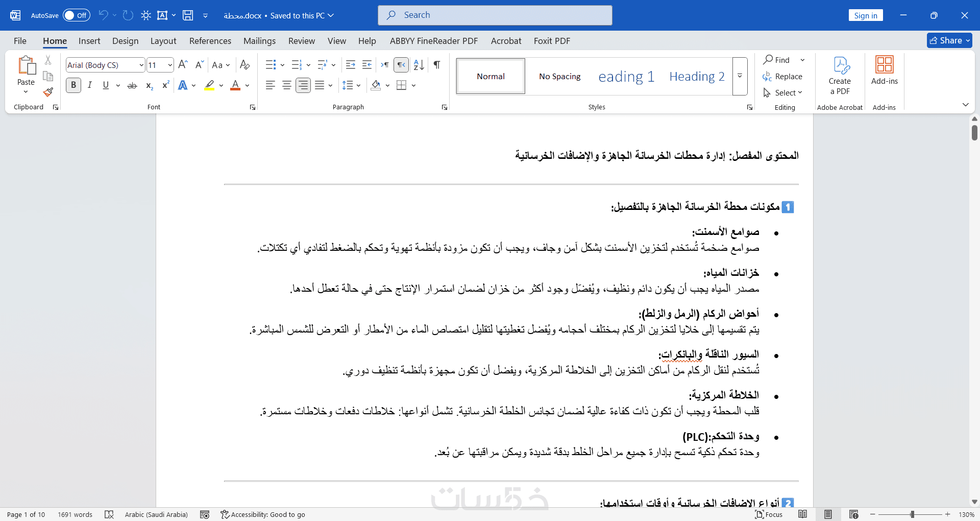This screenshot has width=980, height=521.
Task: Click the Undo icon
Action: pos(103,15)
